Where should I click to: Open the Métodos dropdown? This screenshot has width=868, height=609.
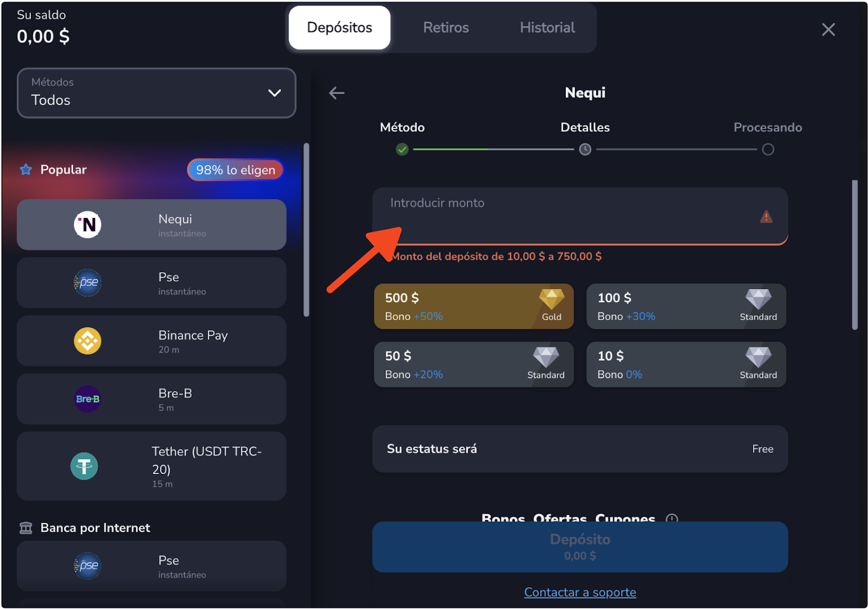pyautogui.click(x=156, y=93)
